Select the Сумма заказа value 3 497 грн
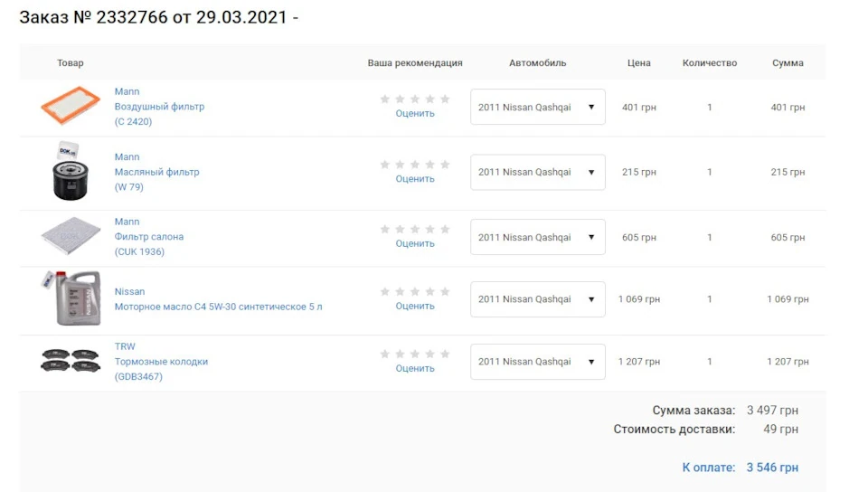The width and height of the screenshot is (868, 501). [772, 411]
